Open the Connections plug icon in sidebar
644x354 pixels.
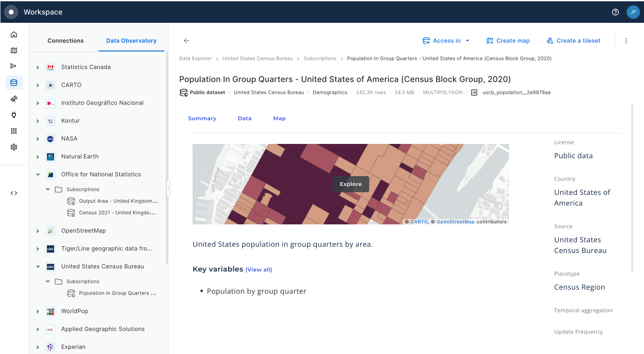14,115
